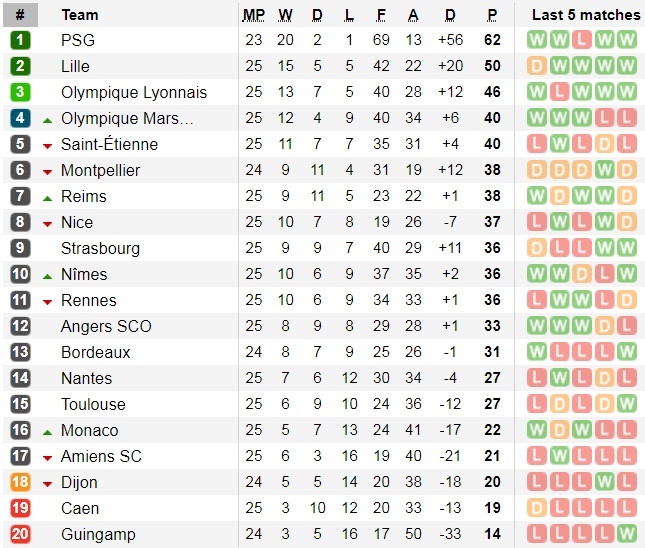Click the Last 5 matches header
The image size is (645, 548).
tap(585, 15)
